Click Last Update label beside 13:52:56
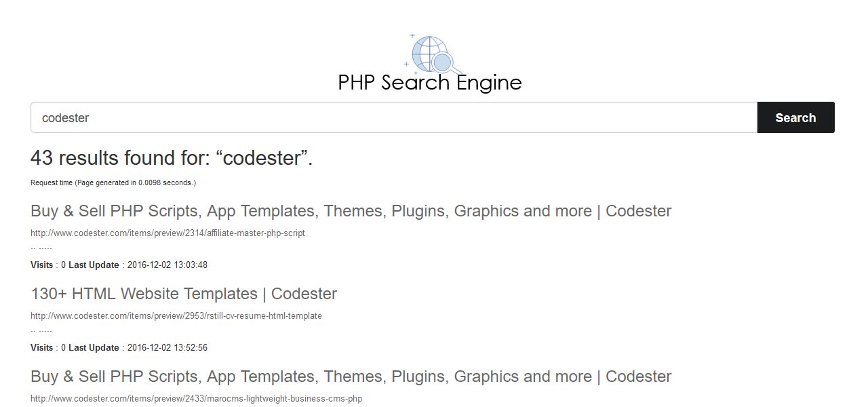868x407 pixels. click(x=94, y=347)
